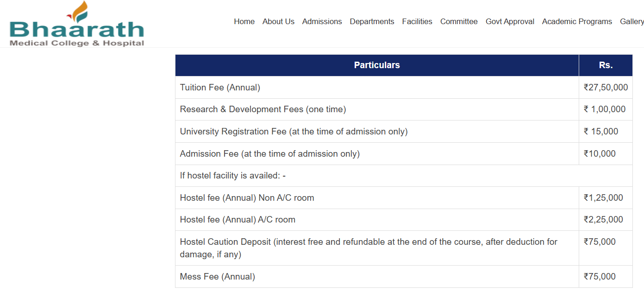Viewport: 644px width, 299px height.
Task: Go to the About Us page
Action: pyautogui.click(x=278, y=21)
